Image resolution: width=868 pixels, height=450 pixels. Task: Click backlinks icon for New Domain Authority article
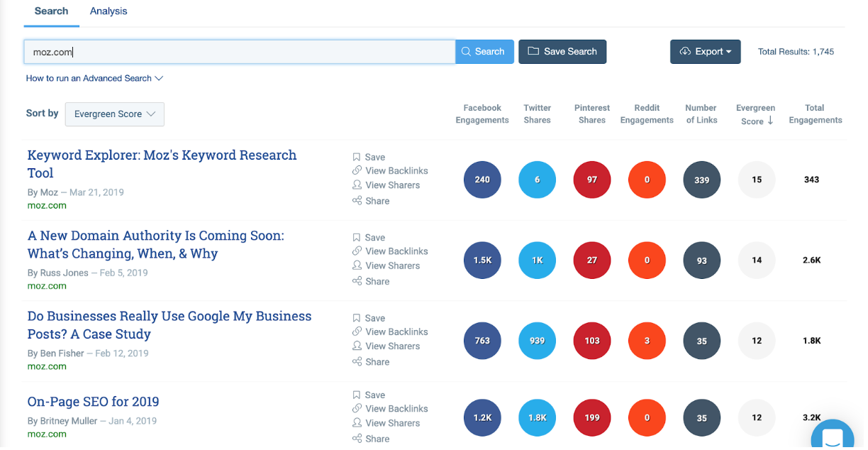pos(357,251)
